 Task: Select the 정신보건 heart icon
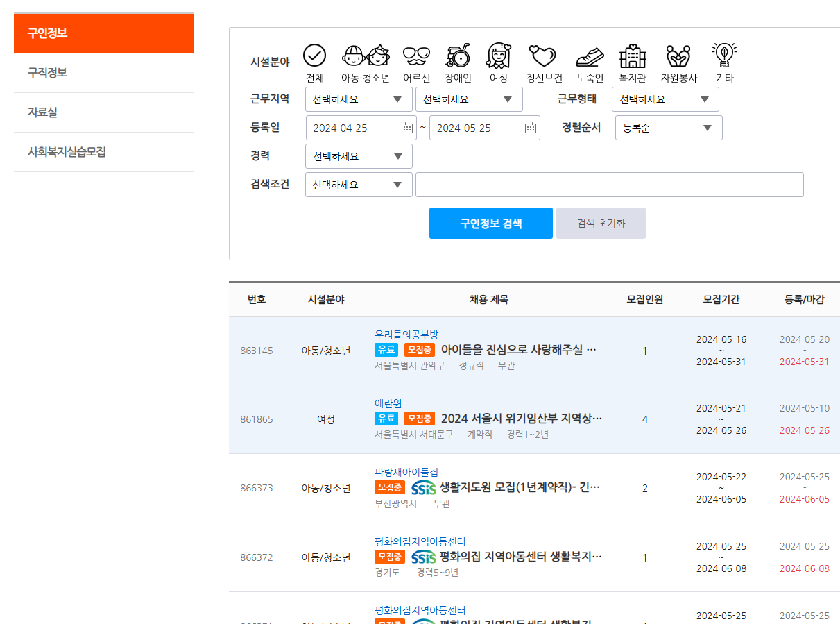coord(543,57)
